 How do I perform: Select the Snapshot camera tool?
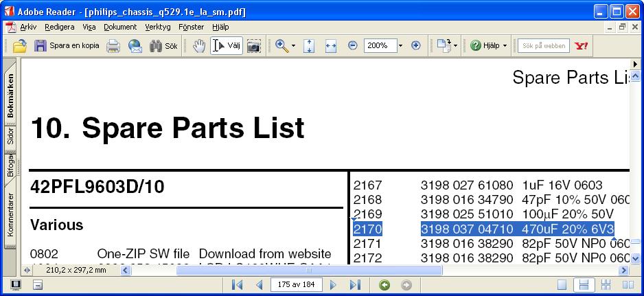point(254,46)
